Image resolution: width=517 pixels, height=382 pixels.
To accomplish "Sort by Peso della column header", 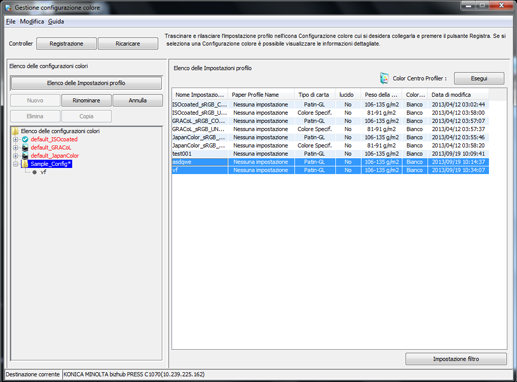I will click(381, 95).
